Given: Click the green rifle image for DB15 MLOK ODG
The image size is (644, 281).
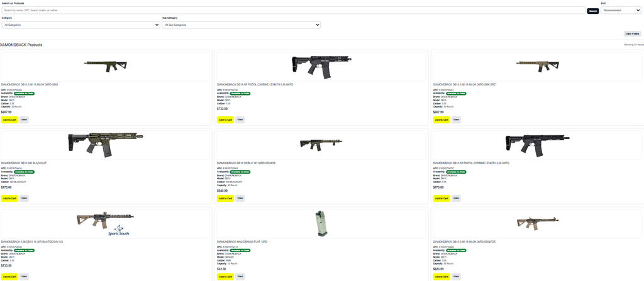Looking at the screenshot, I should [106, 66].
